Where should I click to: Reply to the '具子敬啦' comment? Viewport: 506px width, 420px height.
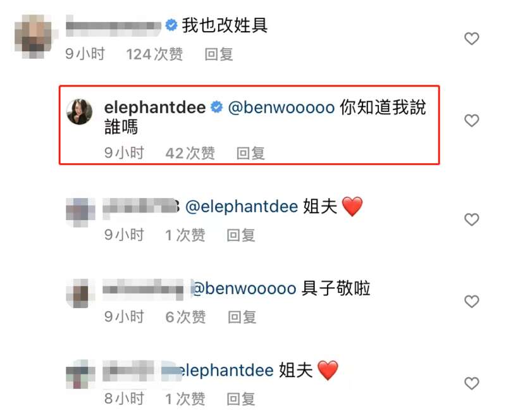242,317
